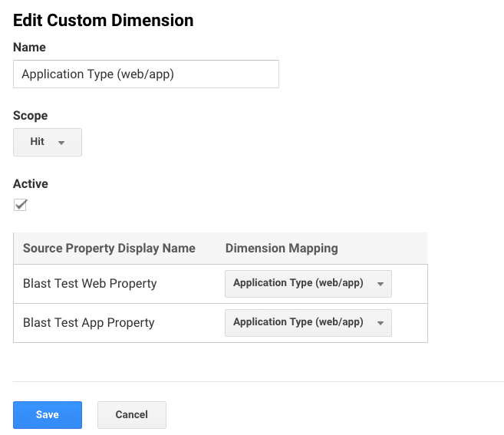Click the Source Property Display Name header
The width and height of the screenshot is (504, 435).
click(109, 249)
